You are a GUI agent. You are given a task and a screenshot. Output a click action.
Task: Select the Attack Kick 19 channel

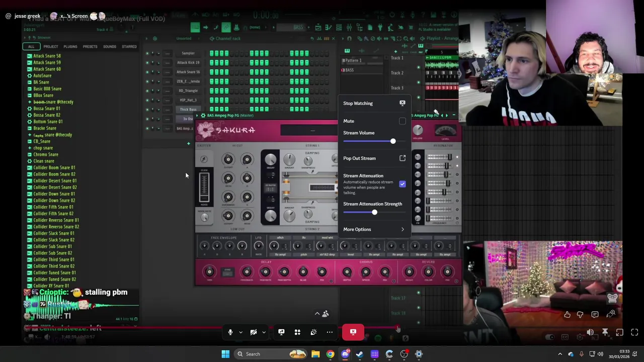[188, 62]
